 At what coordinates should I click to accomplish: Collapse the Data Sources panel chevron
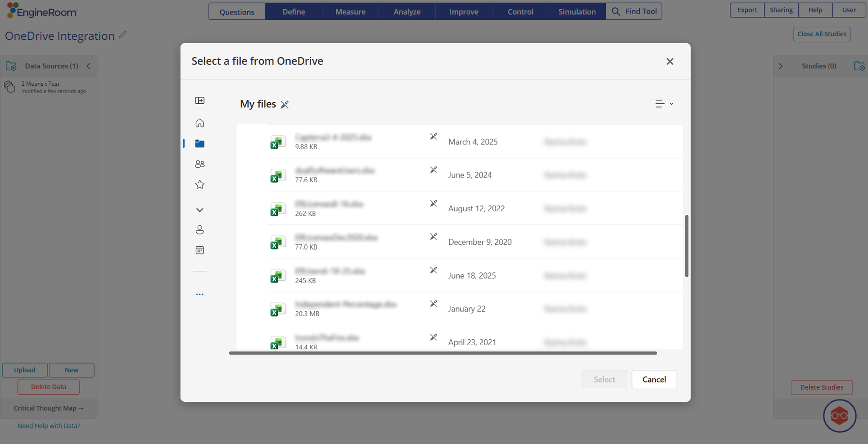pyautogui.click(x=89, y=66)
